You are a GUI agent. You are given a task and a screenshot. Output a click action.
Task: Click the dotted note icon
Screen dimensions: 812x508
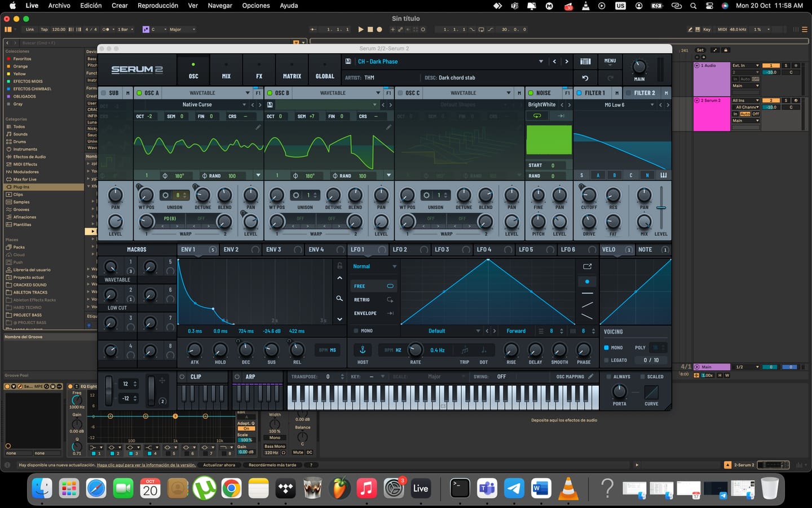(x=484, y=350)
